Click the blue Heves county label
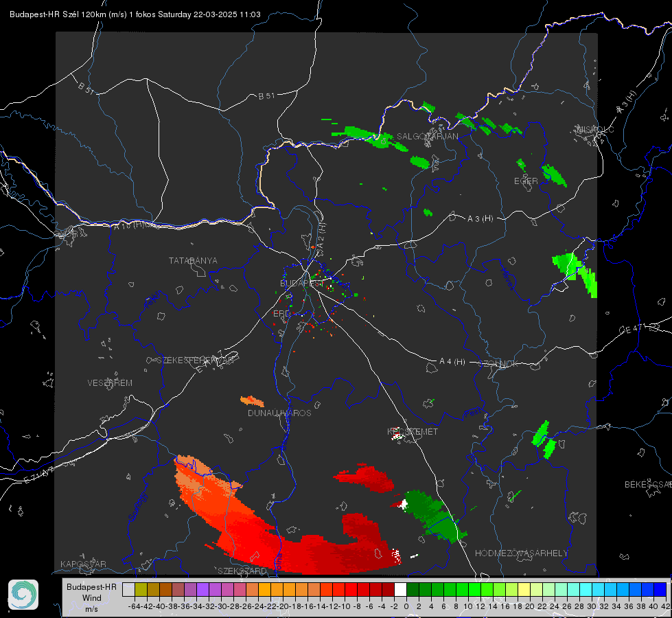This screenshot has height=618, width=672. (x=507, y=278)
